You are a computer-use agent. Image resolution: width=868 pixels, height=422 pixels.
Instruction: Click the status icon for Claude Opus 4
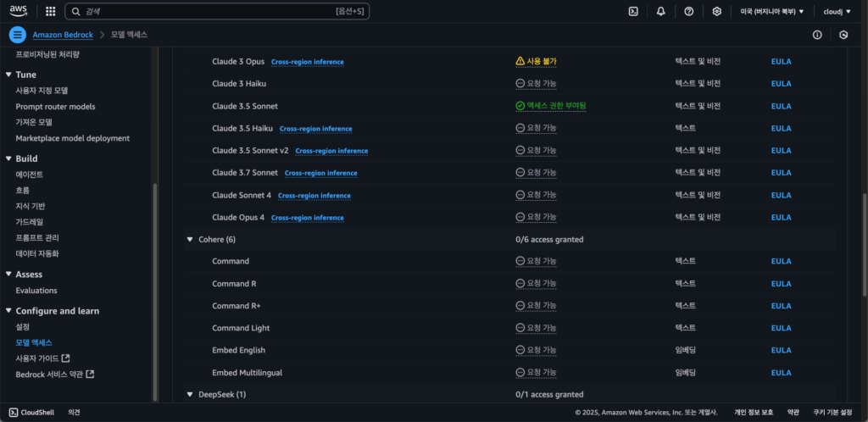520,217
